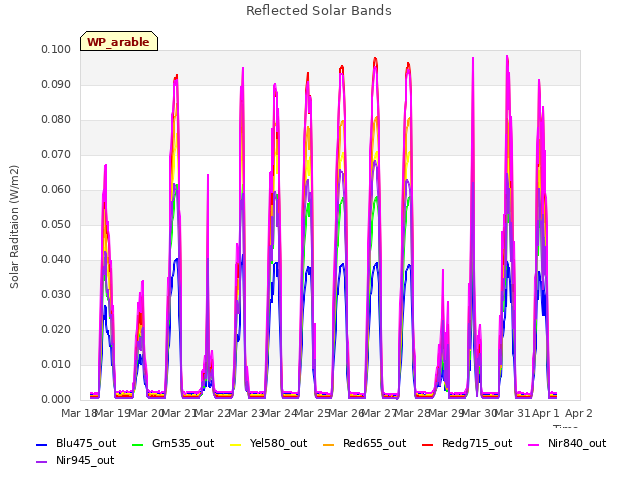640x480 pixels.
Task: Click the Mar 21 x-axis date label
Action: [180, 413]
